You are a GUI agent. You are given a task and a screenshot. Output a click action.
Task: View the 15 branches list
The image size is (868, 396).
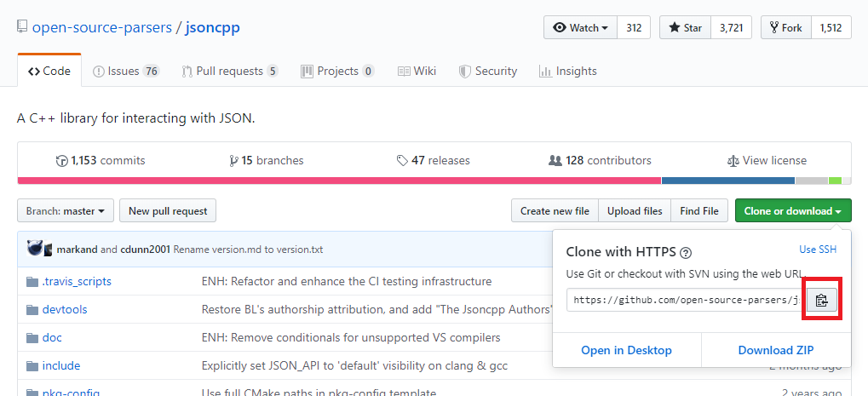[x=267, y=160]
